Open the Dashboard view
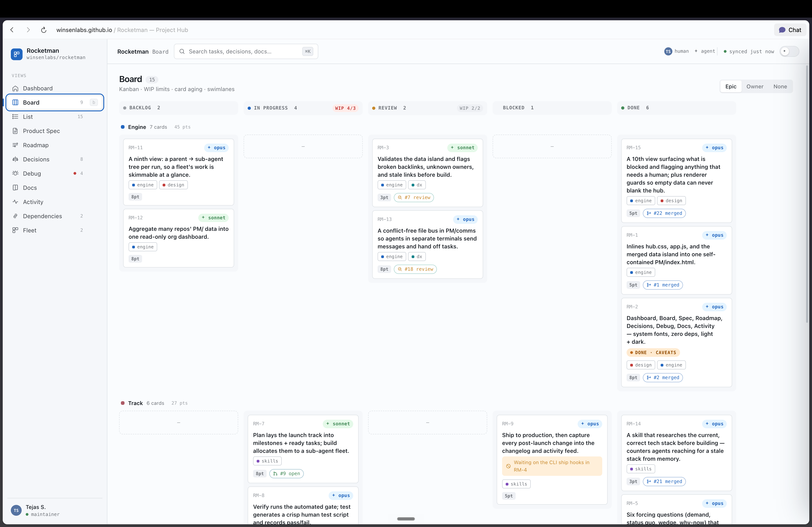This screenshot has width=812, height=527. [55, 88]
